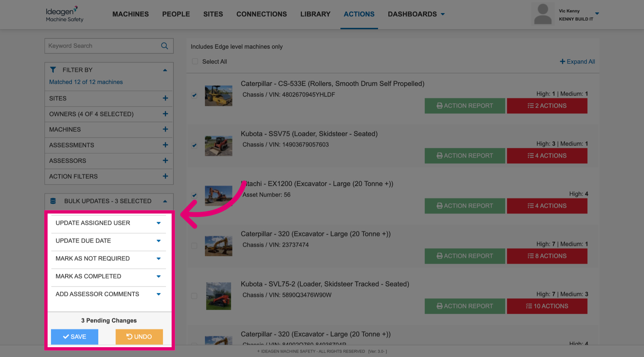
Task: Click the Ideagen Machine Safety logo
Action: click(x=64, y=14)
